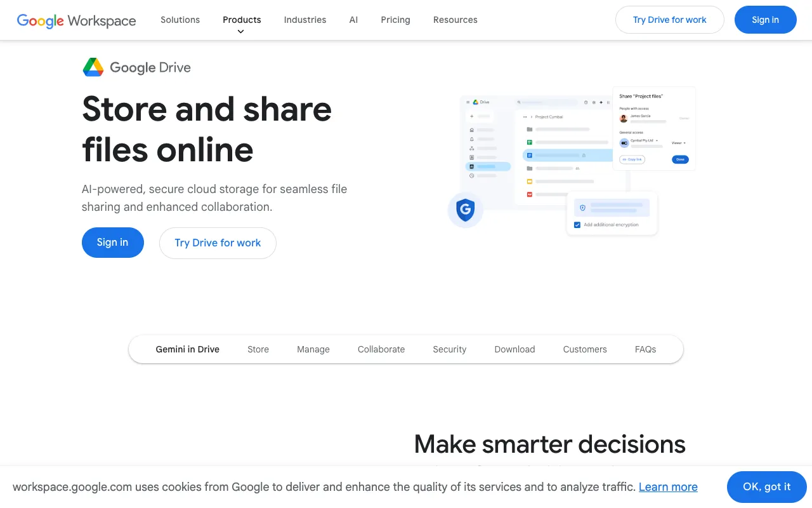Select the highlighted sidebar item in the mockup
This screenshot has width=812, height=508.
click(488, 166)
